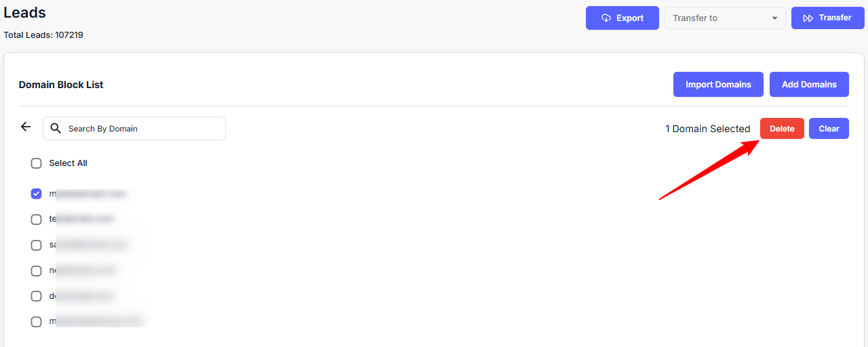Image resolution: width=868 pixels, height=347 pixels.
Task: Click the Import Domains button
Action: point(718,85)
